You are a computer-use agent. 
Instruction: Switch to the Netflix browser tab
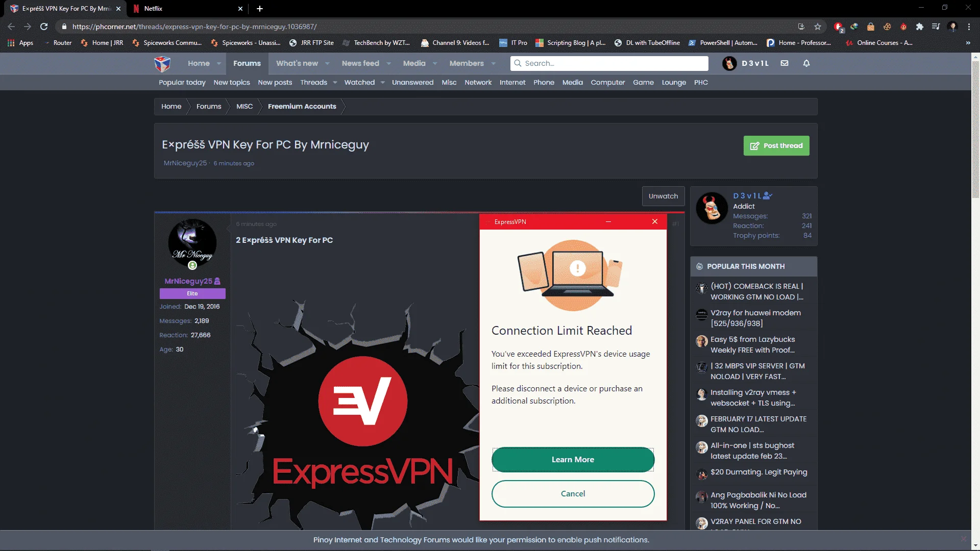click(x=186, y=9)
